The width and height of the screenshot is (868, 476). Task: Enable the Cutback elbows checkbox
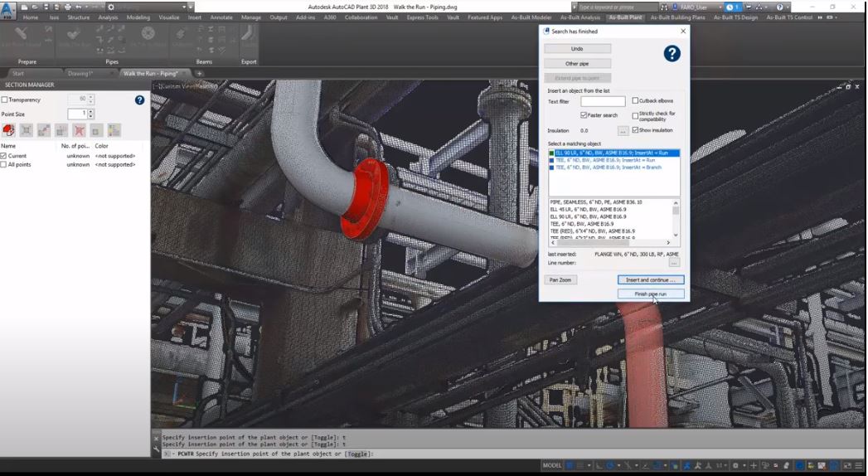635,100
